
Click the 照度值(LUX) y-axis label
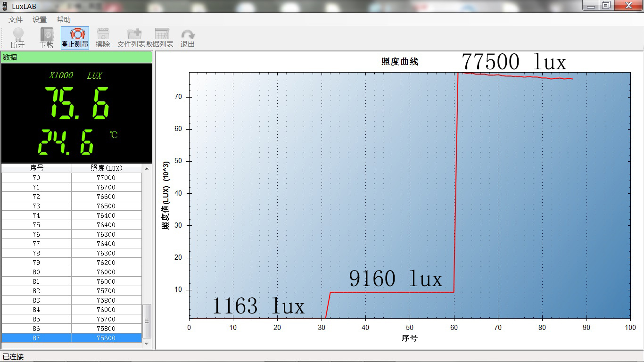click(165, 196)
